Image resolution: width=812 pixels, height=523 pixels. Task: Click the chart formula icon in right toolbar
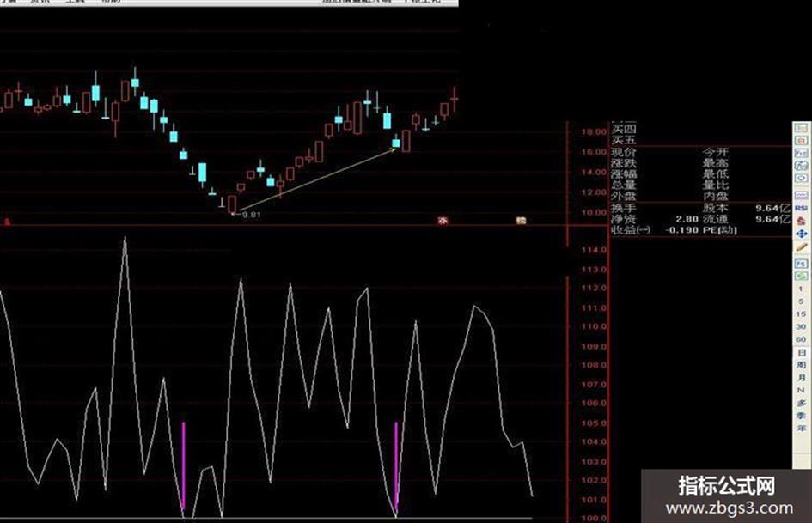[x=801, y=166]
